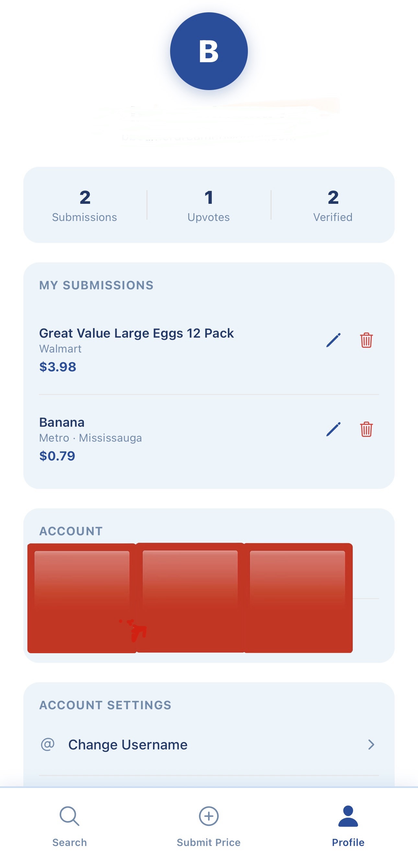Image resolution: width=418 pixels, height=868 pixels.
Task: Tap the Upvotes count stat
Action: [209, 205]
